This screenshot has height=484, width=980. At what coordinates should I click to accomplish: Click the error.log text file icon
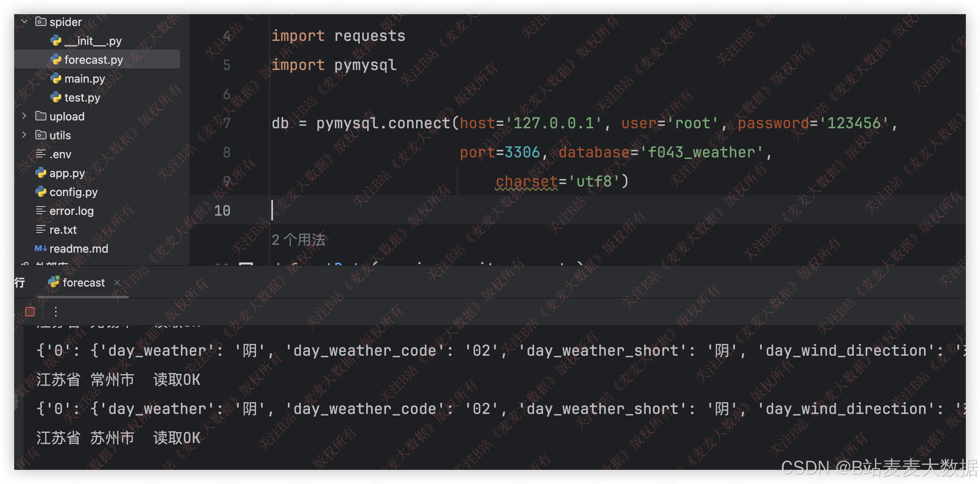coord(41,211)
